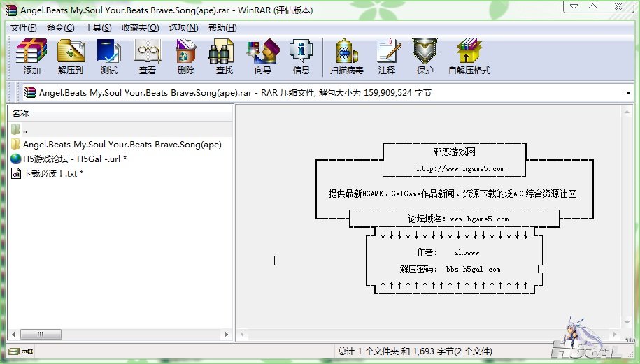Close the WinRAR window
Viewport: 640px width, 364px height.
click(618, 6)
